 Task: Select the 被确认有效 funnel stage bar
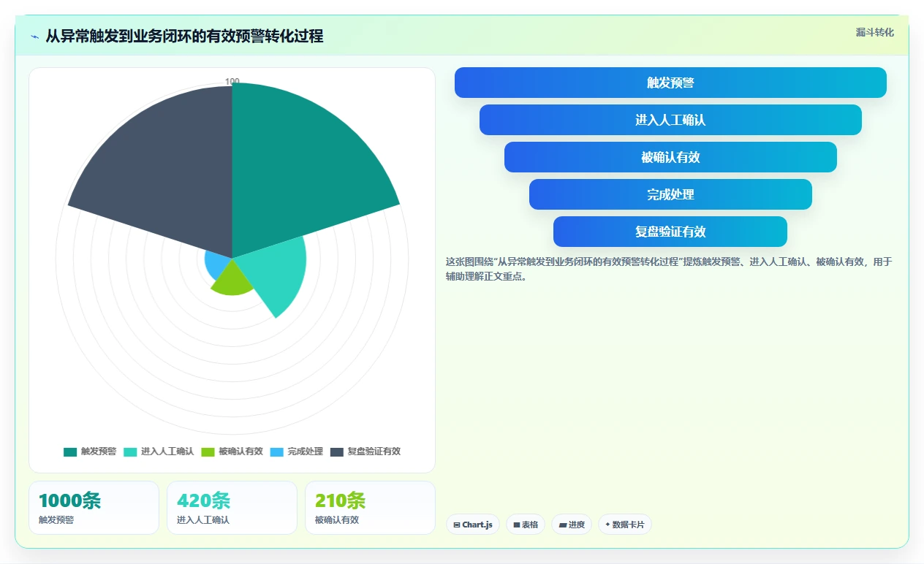point(670,157)
